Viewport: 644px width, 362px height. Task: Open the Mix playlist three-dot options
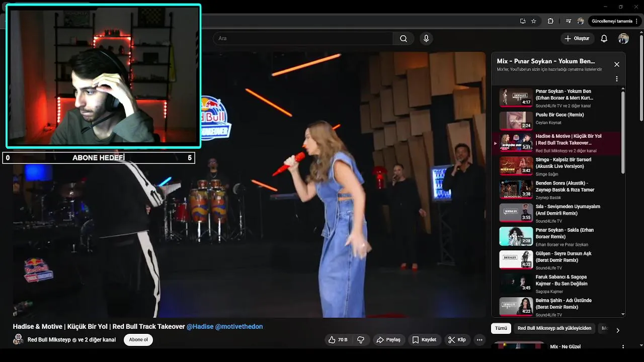(x=617, y=79)
